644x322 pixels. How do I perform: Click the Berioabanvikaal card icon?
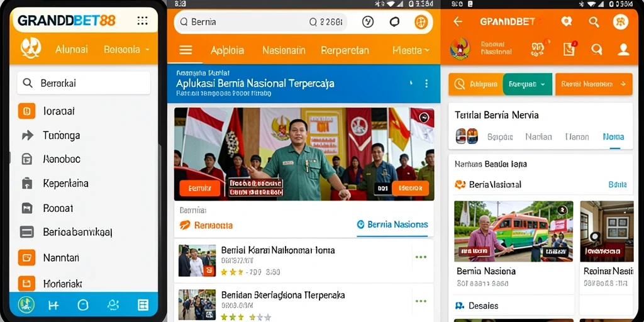[26, 232]
